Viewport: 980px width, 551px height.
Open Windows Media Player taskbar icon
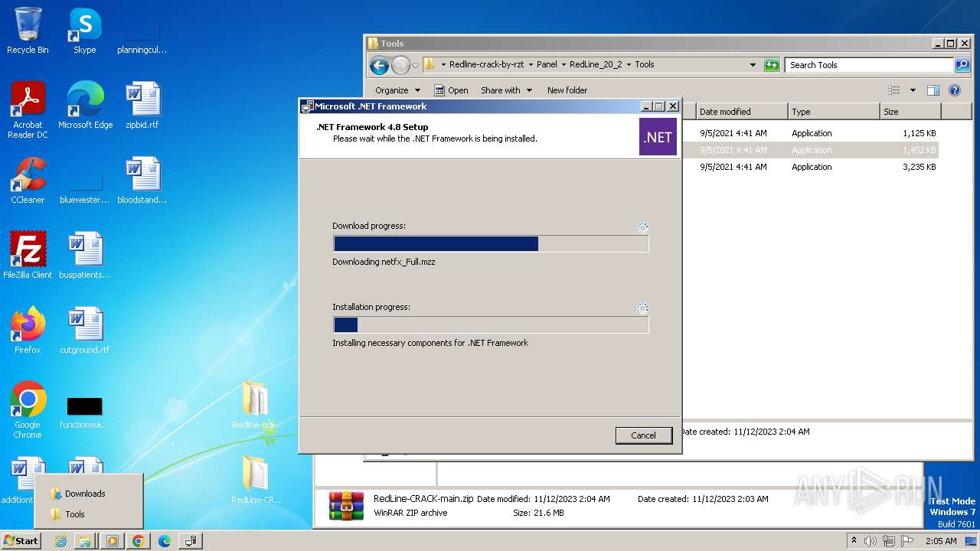pos(112,541)
